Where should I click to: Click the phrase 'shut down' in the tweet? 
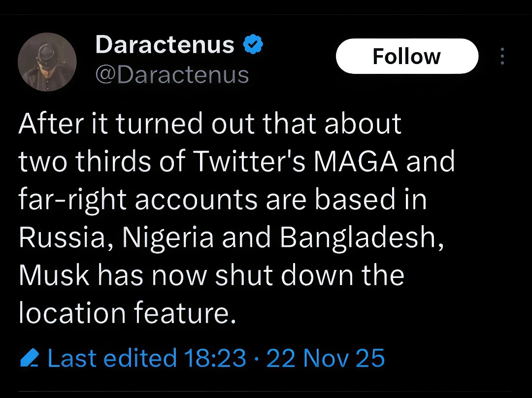click(x=281, y=275)
